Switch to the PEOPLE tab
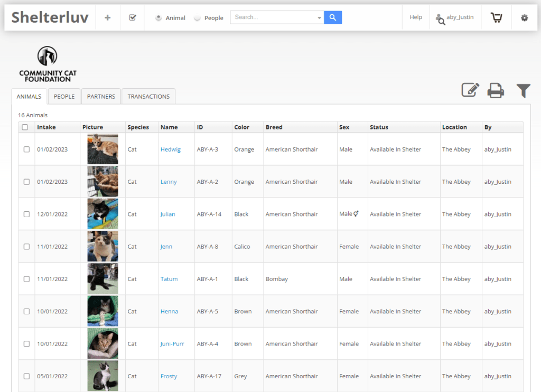Viewport: 541px width, 392px height. (64, 96)
